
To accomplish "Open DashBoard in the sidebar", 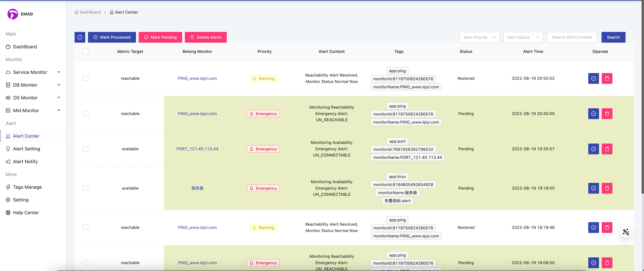I will click(x=33, y=47).
